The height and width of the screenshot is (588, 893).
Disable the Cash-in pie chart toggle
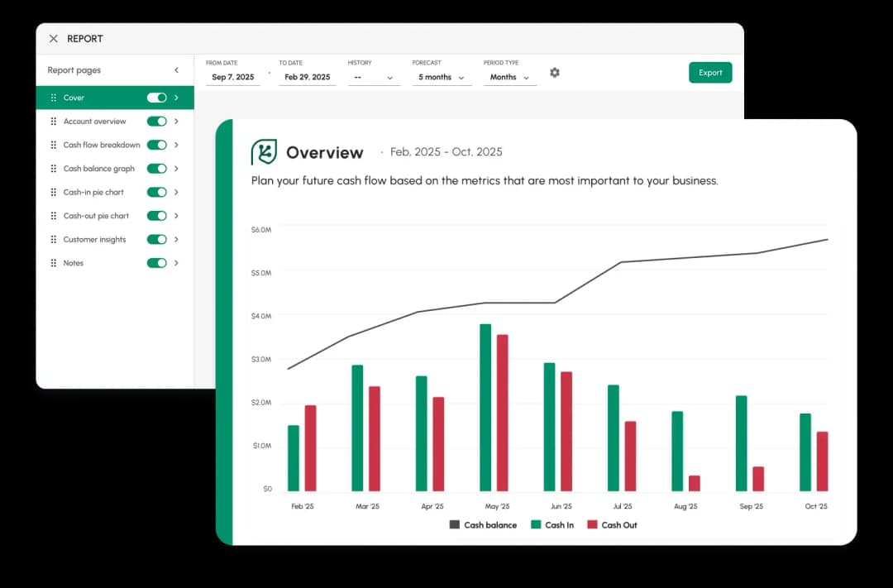coord(157,192)
